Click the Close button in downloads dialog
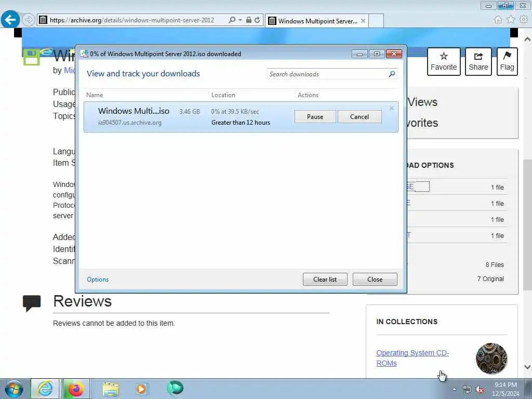Screen dimensions: 532x399 375,279
